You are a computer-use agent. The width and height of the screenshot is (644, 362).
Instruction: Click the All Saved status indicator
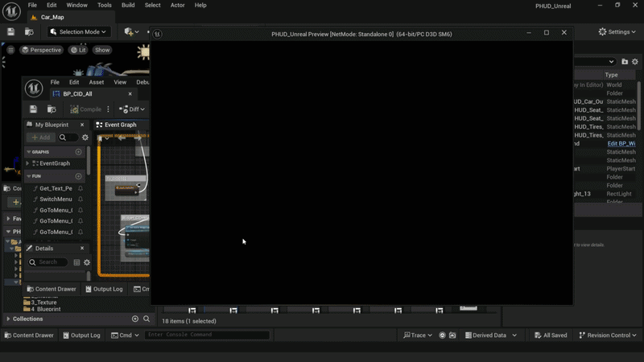pyautogui.click(x=551, y=335)
